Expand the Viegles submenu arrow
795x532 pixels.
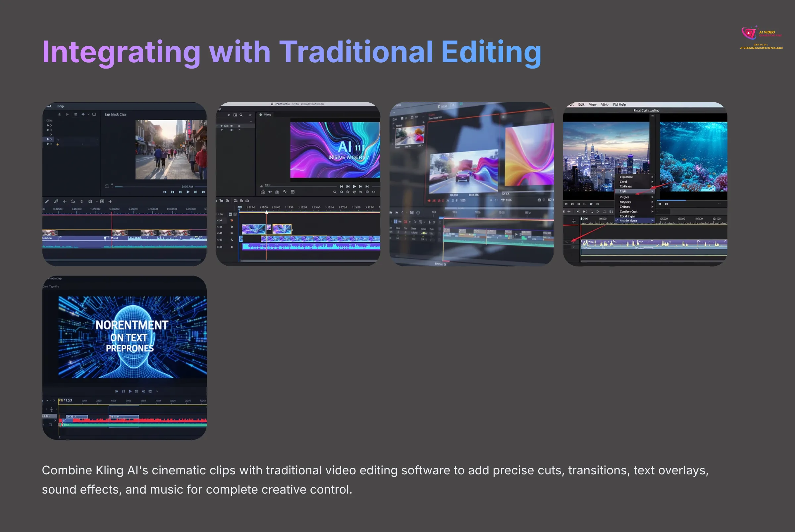tap(652, 197)
